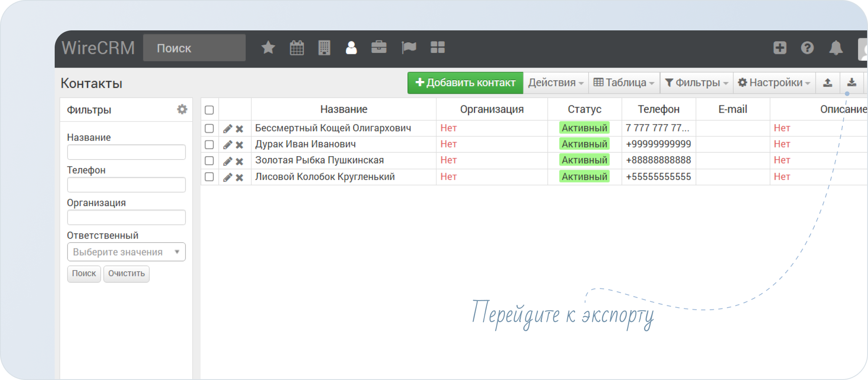Open the flag icon in top navigation
Screen dimensions: 868x380
click(x=409, y=48)
